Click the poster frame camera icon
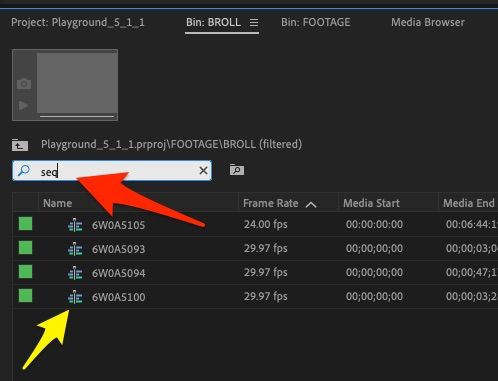The height and width of the screenshot is (381, 498). point(24,84)
